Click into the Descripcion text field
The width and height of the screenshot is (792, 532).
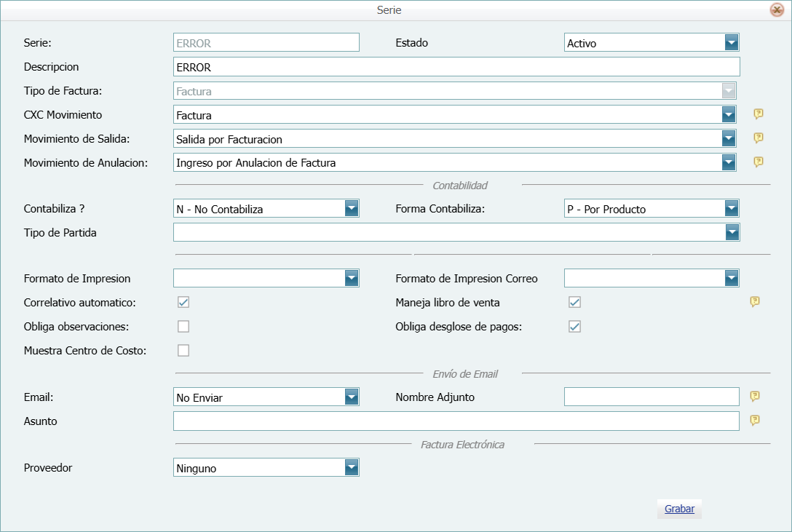tap(456, 67)
